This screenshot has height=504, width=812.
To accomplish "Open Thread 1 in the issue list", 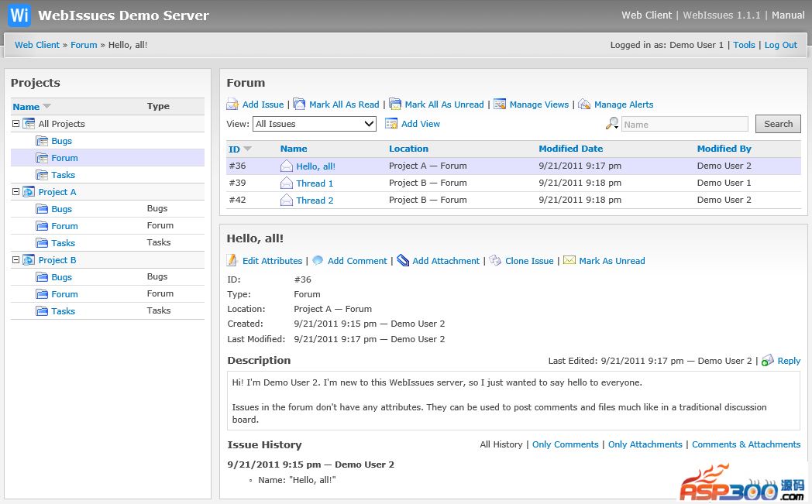I will pos(315,183).
